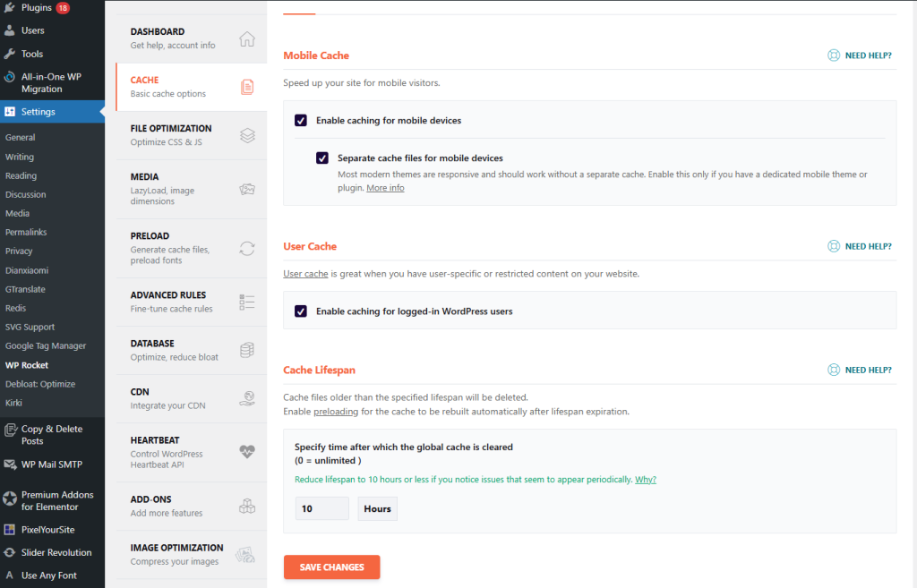Click Need Help beside Mobile Cache
The image size is (917, 588).
860,55
